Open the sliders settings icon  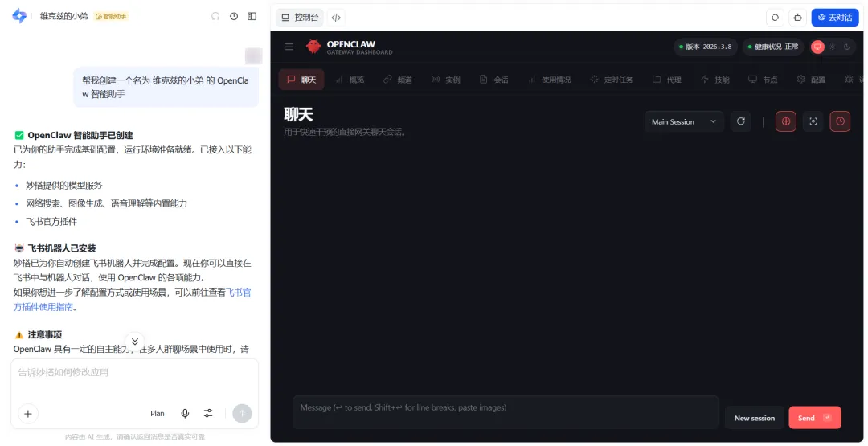point(208,413)
